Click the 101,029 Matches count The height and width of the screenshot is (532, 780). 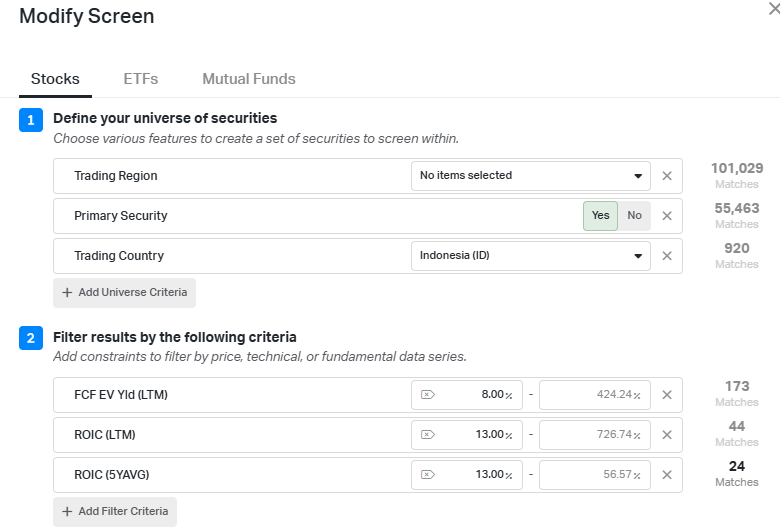[737, 175]
